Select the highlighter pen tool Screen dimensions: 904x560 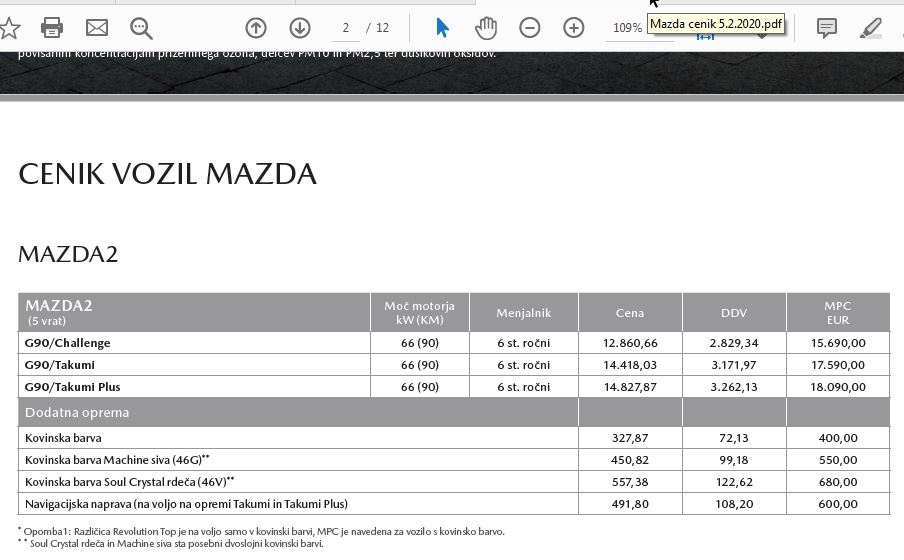click(871, 28)
